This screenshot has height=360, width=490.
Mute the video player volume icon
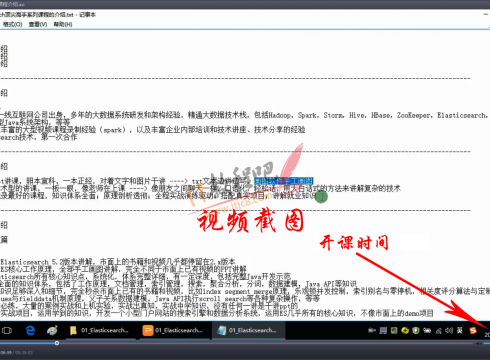pos(478,343)
